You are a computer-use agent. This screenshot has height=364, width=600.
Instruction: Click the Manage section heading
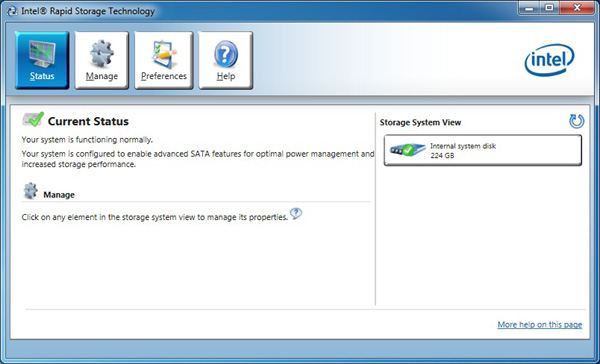59,195
